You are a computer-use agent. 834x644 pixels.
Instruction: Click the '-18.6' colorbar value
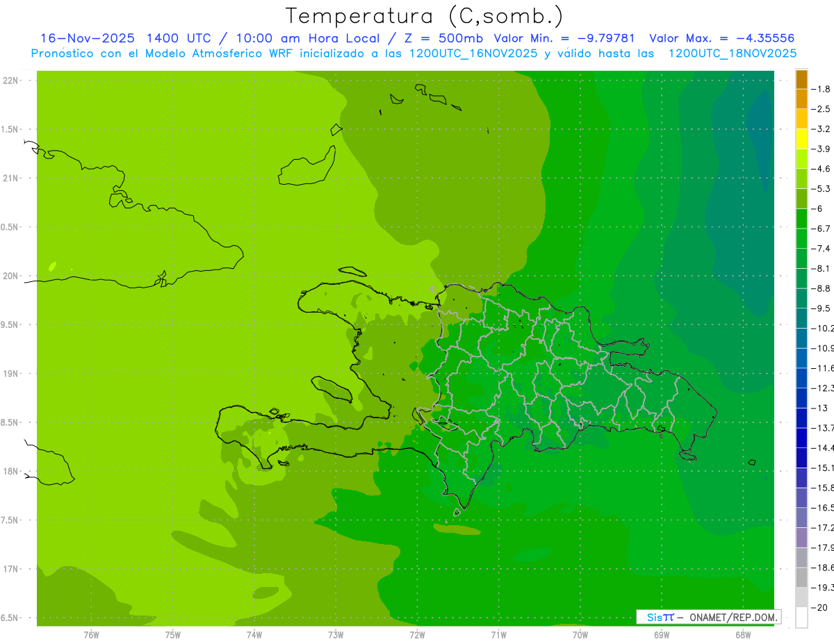[822, 568]
